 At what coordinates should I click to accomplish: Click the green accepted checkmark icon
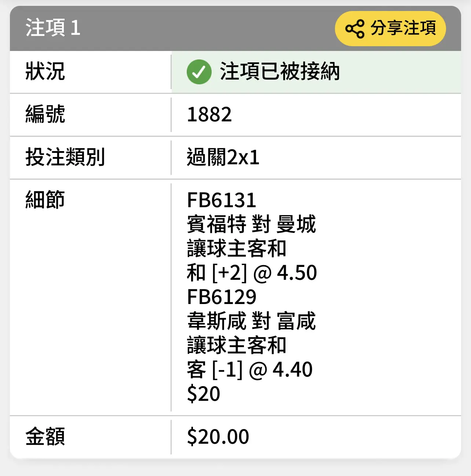199,72
